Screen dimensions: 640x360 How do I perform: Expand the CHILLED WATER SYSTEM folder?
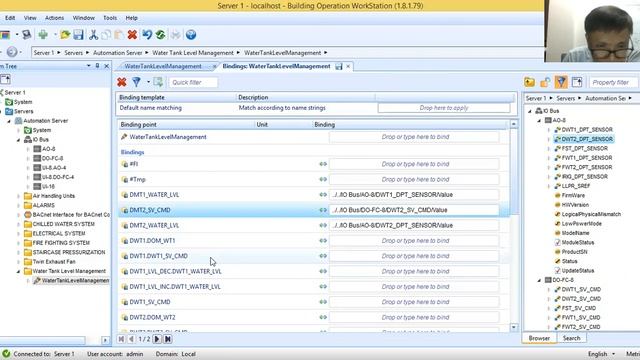click(18, 224)
